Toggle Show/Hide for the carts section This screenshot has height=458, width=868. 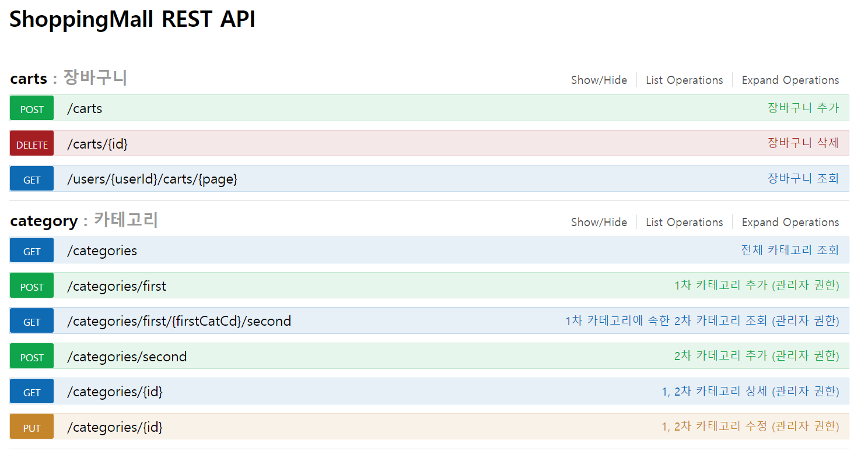point(598,80)
